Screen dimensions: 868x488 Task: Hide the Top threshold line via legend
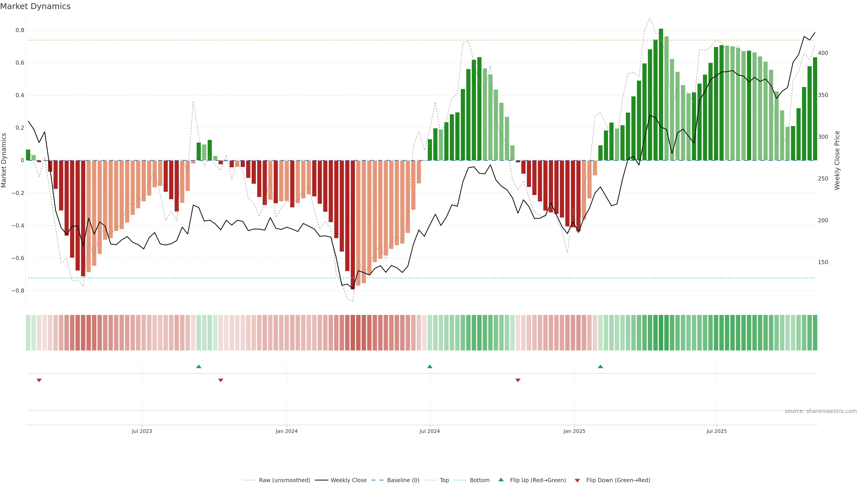pos(444,480)
